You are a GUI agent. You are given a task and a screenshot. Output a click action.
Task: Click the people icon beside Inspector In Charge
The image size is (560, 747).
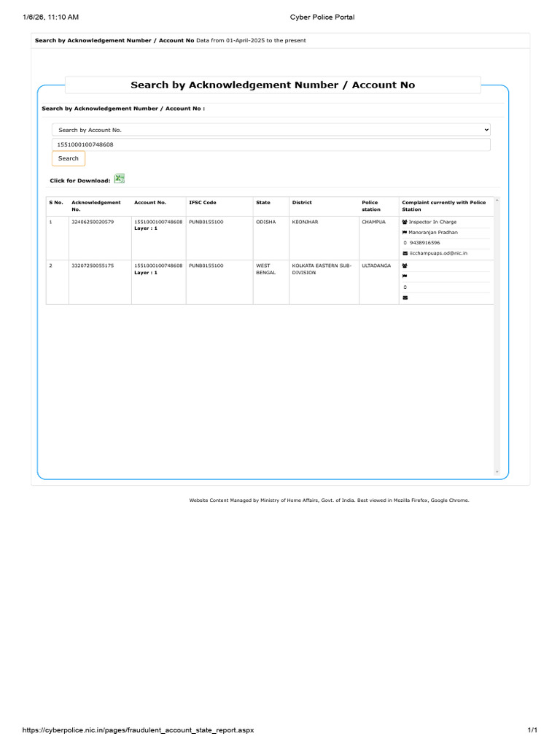[x=405, y=222]
